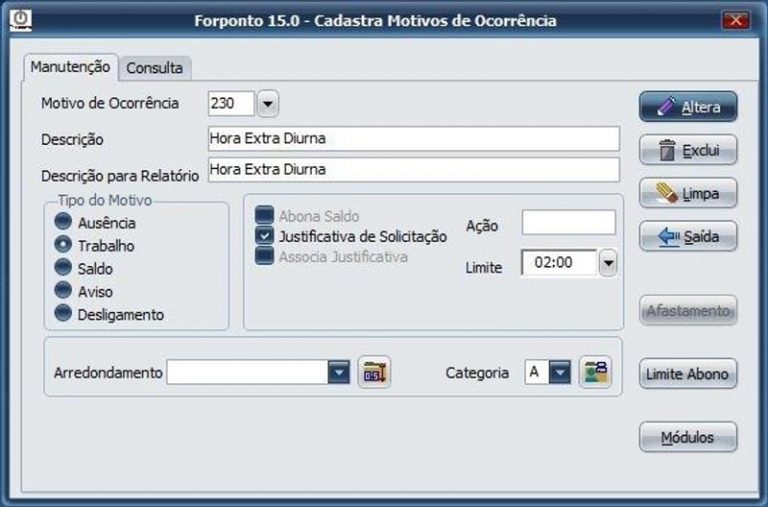Switch to the Consulta tab
The width and height of the screenshot is (768, 507).
click(x=154, y=68)
